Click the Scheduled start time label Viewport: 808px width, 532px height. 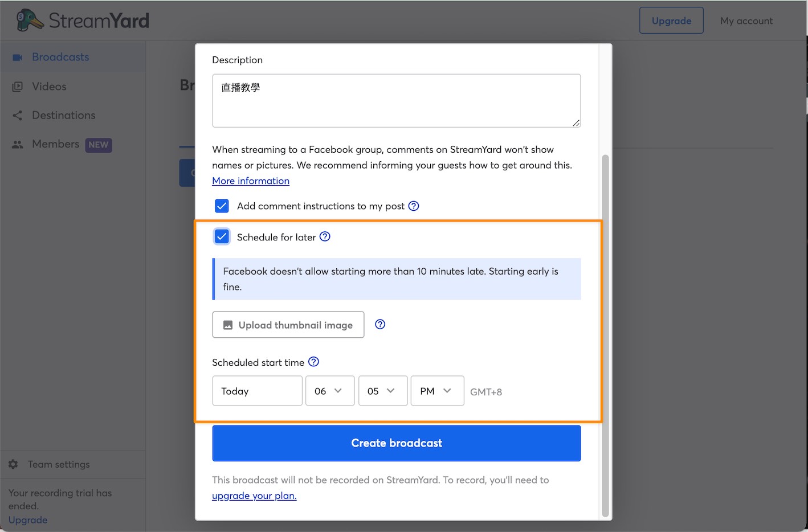click(x=258, y=362)
